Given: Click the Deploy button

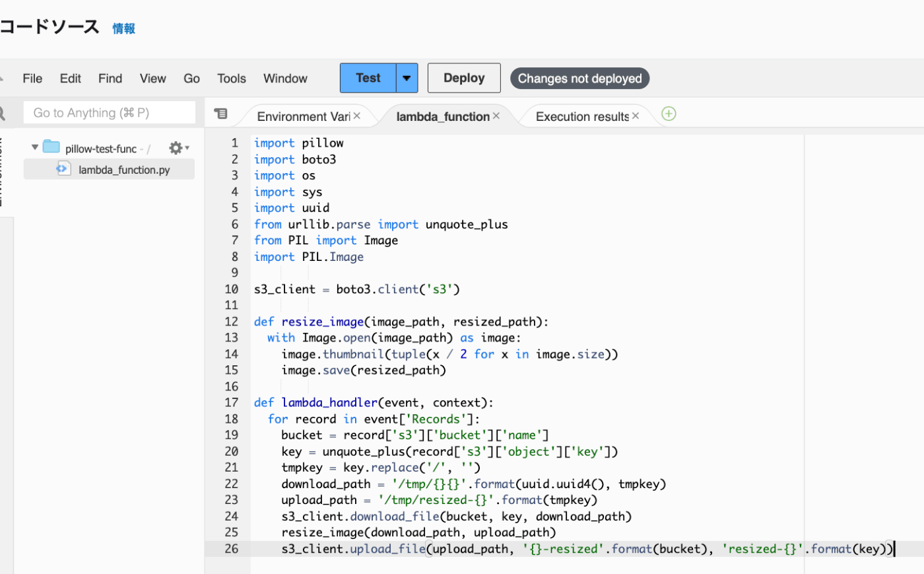Looking at the screenshot, I should (464, 78).
